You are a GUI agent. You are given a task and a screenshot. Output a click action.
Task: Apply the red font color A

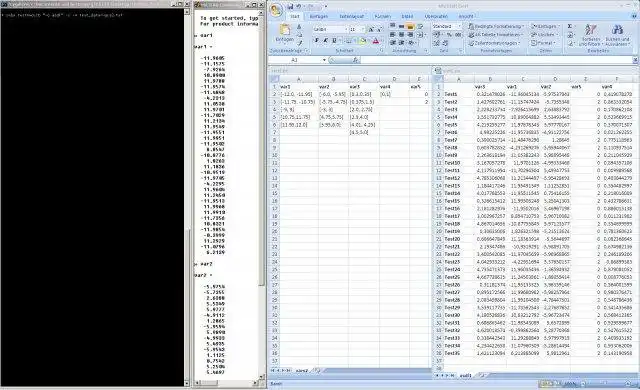[x=376, y=41]
